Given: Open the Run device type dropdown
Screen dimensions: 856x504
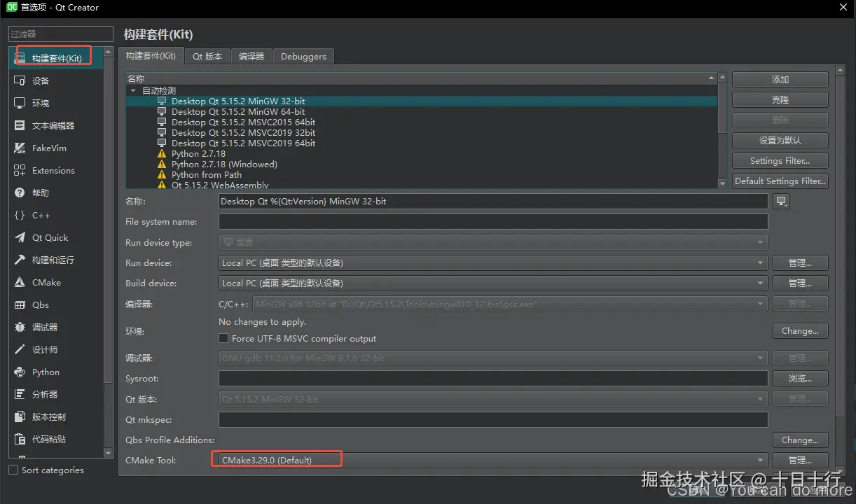Looking at the screenshot, I should [493, 242].
